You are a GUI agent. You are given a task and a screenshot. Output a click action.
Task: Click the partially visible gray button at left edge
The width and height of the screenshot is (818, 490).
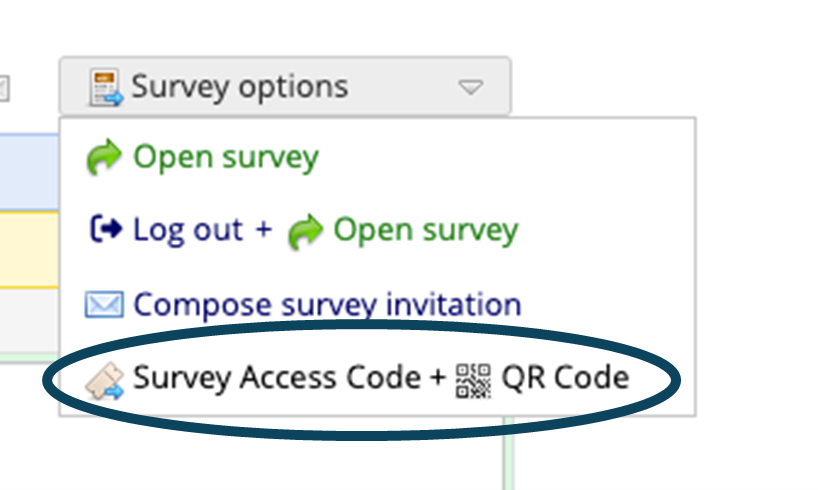[4, 88]
